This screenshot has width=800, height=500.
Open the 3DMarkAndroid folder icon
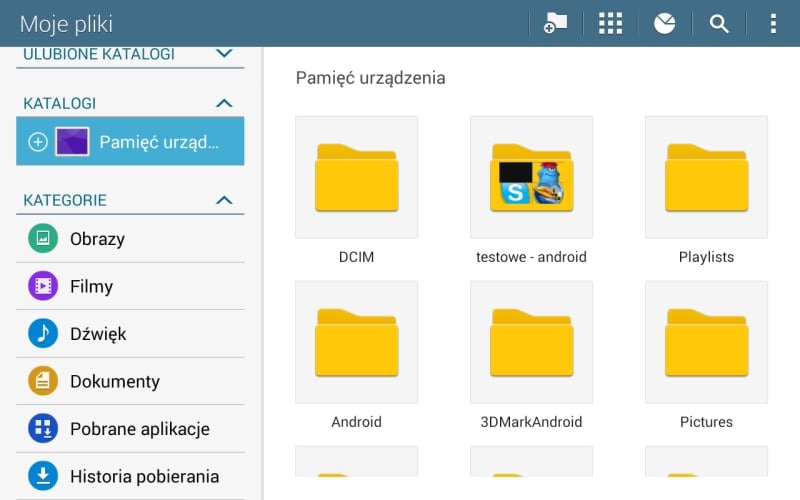(532, 342)
